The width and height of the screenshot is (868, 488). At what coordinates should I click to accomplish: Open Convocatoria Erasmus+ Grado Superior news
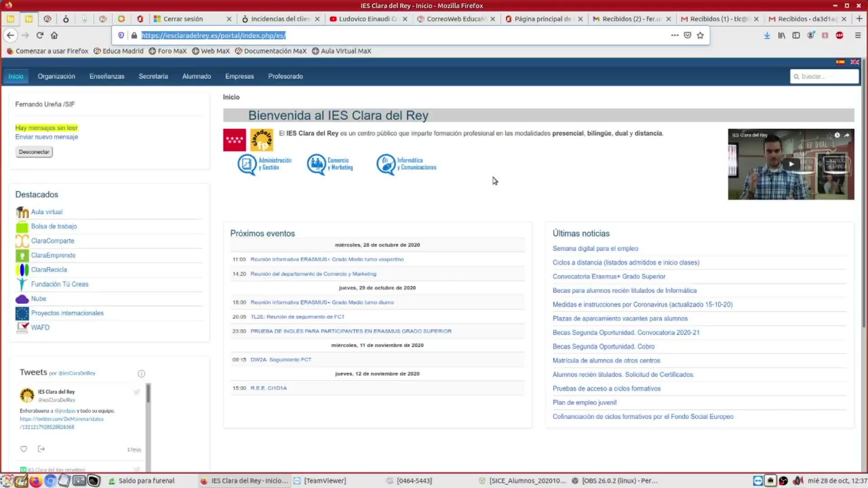coord(609,277)
